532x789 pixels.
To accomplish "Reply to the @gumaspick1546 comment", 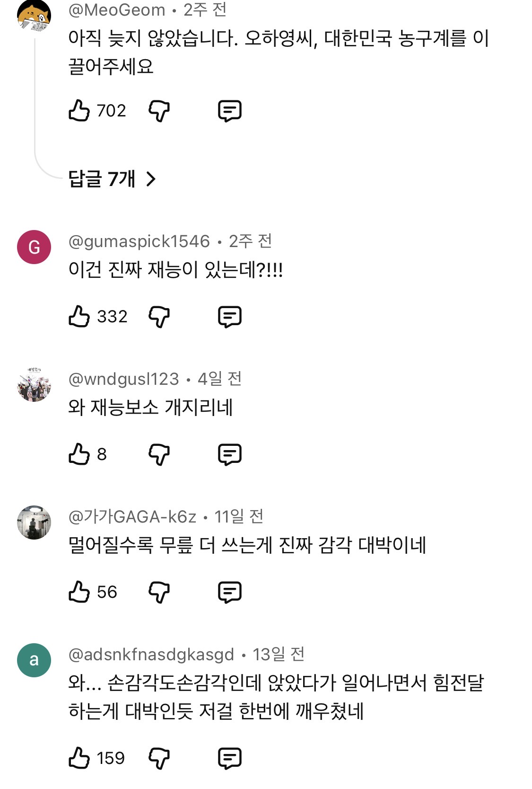I will [229, 316].
